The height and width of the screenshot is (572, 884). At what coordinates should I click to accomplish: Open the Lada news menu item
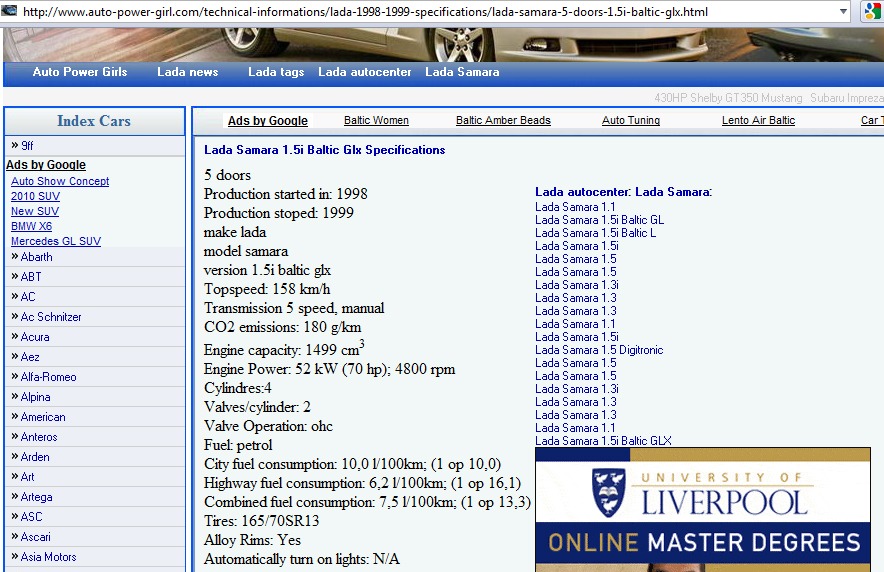188,72
